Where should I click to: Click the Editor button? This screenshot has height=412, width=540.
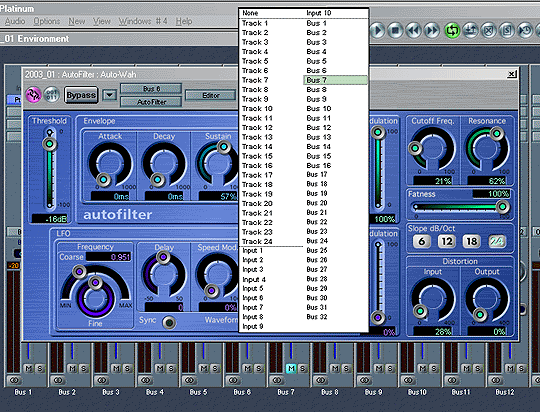pyautogui.click(x=210, y=95)
